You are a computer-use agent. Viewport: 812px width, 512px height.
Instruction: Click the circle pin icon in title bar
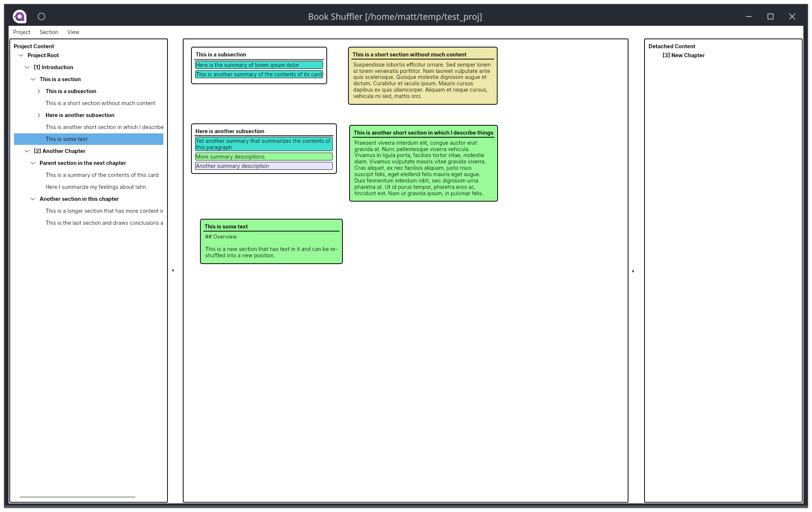coord(41,16)
